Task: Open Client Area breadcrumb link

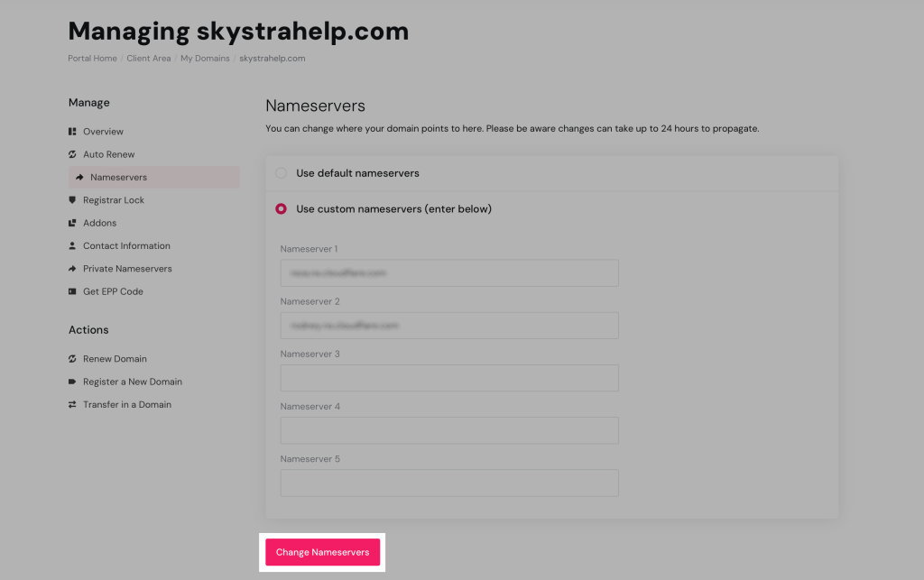Action: click(x=149, y=59)
